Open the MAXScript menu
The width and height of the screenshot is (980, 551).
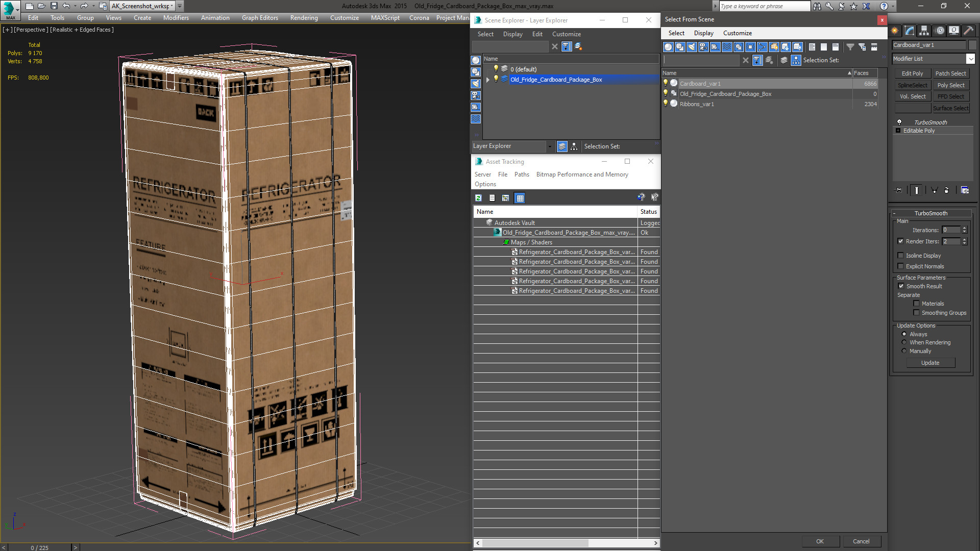point(385,18)
